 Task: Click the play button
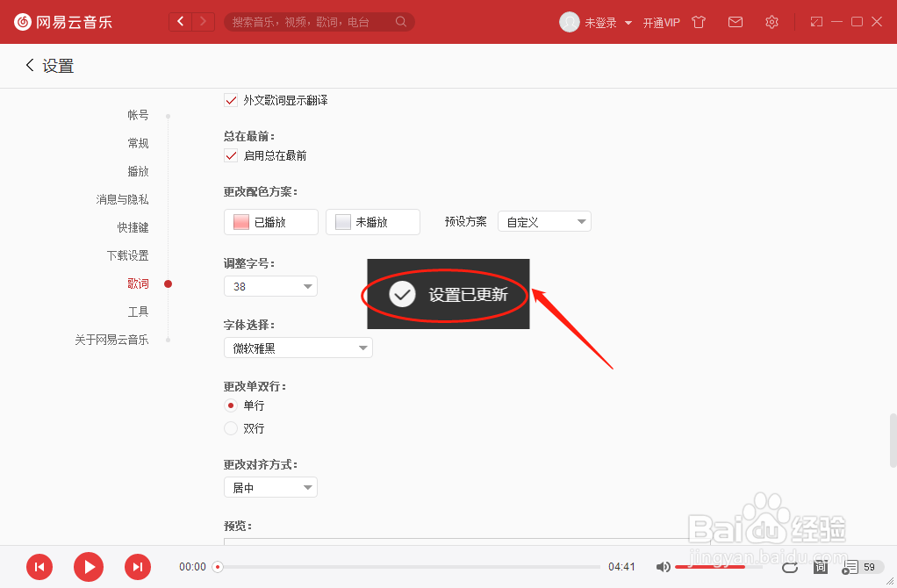tap(88, 567)
